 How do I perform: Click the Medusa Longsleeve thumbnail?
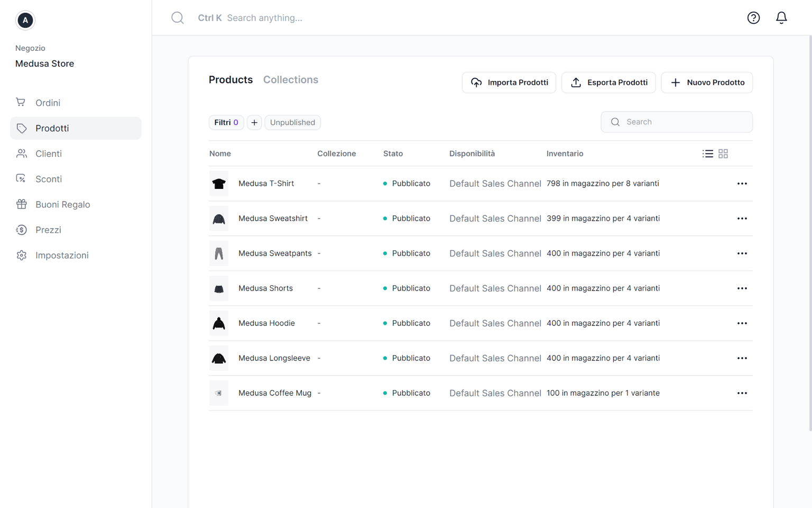pyautogui.click(x=219, y=358)
